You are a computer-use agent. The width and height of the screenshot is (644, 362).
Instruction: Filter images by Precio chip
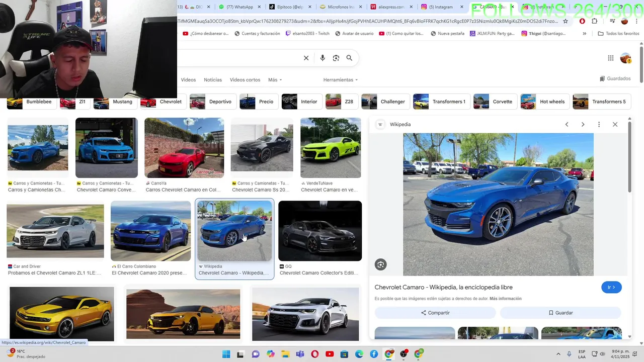pos(258,102)
